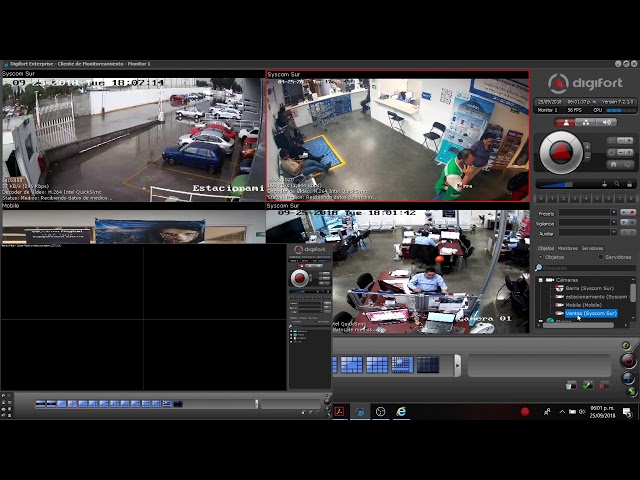Collapse the Cámaras tree node
The width and height of the screenshot is (640, 480).
(540, 280)
